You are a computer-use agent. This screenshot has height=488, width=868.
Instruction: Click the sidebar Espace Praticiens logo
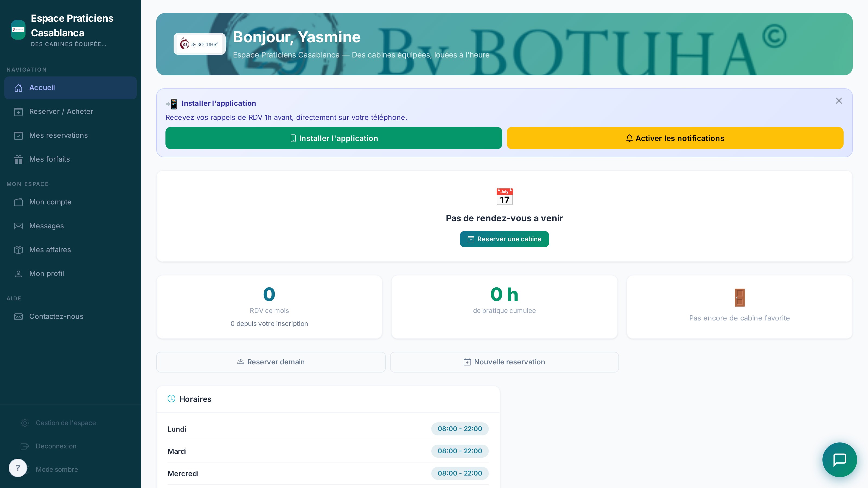click(18, 30)
